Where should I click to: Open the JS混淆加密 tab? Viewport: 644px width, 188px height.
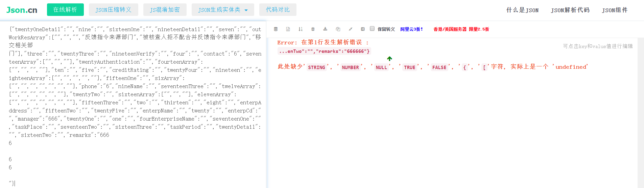[165, 10]
